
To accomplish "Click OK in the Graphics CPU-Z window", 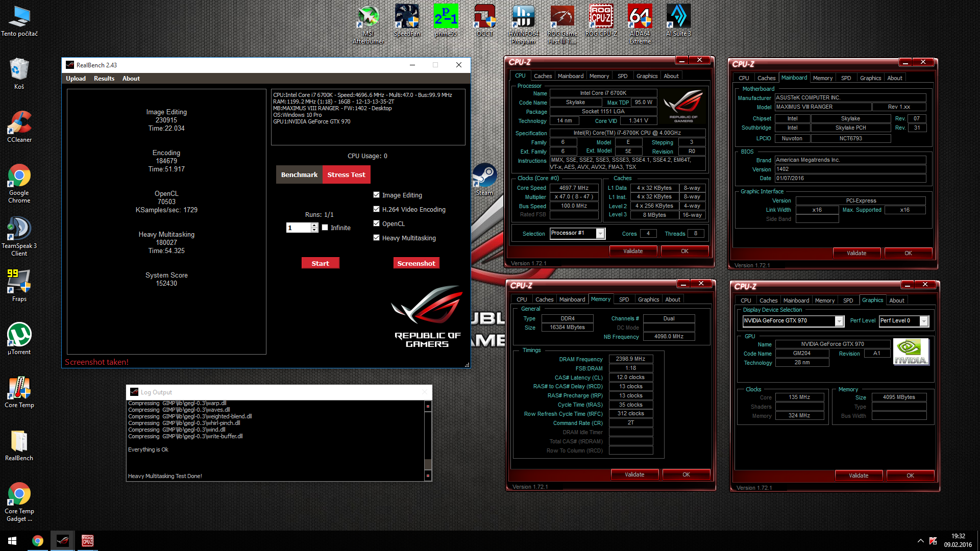I will 910,475.
